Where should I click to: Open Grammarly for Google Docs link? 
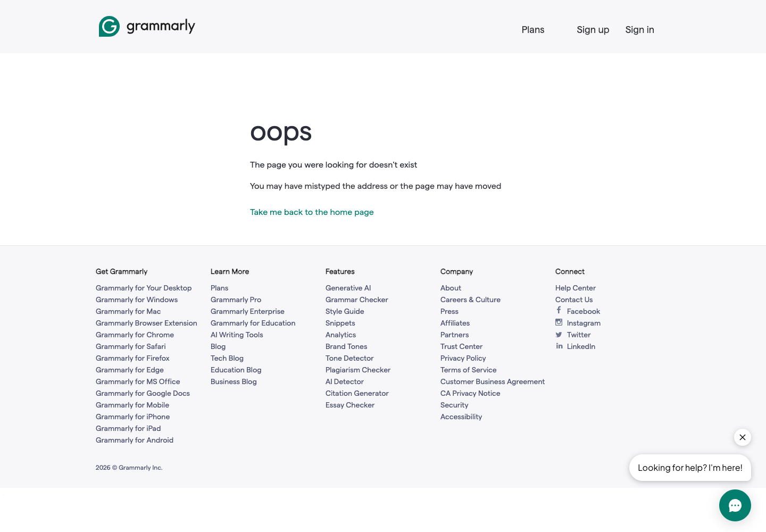coord(143,393)
